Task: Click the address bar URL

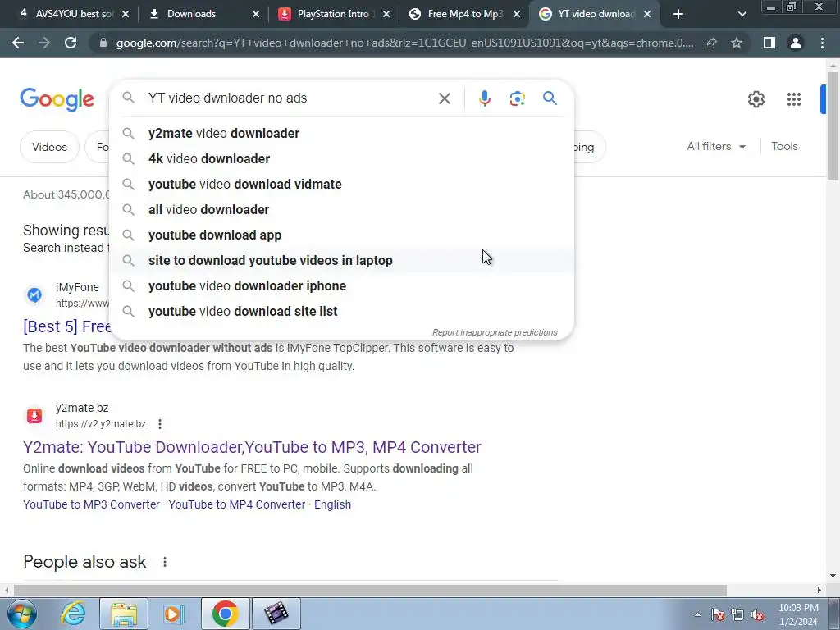Action: (x=404, y=43)
